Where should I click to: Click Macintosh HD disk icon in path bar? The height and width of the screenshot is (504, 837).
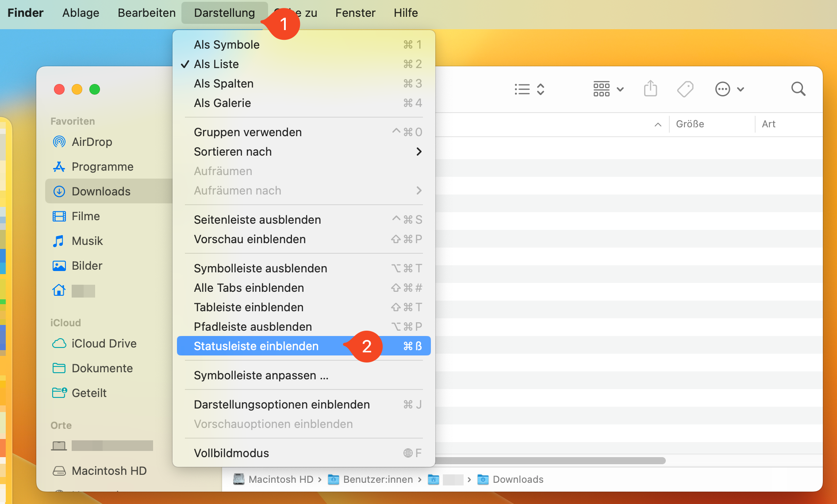(239, 479)
